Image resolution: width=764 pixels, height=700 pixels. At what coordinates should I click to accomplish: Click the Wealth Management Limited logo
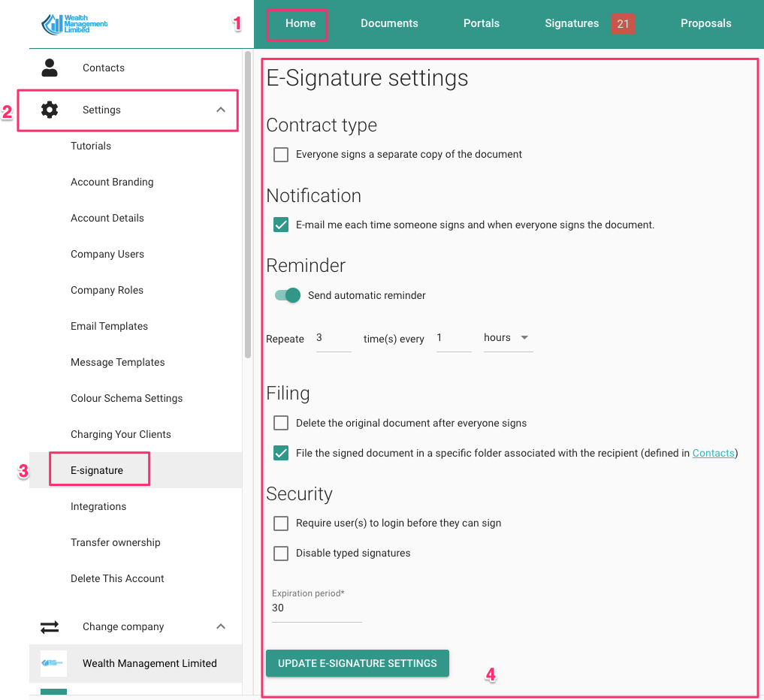(x=74, y=24)
